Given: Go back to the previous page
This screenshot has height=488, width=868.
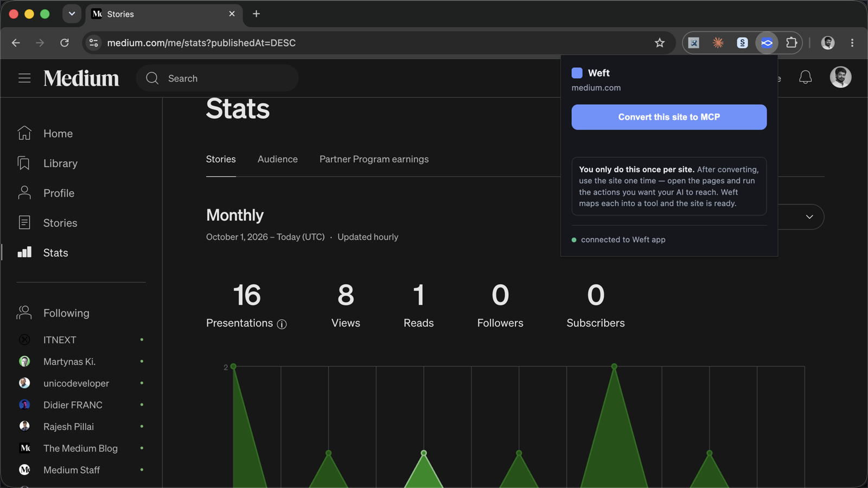Looking at the screenshot, I should tap(16, 43).
